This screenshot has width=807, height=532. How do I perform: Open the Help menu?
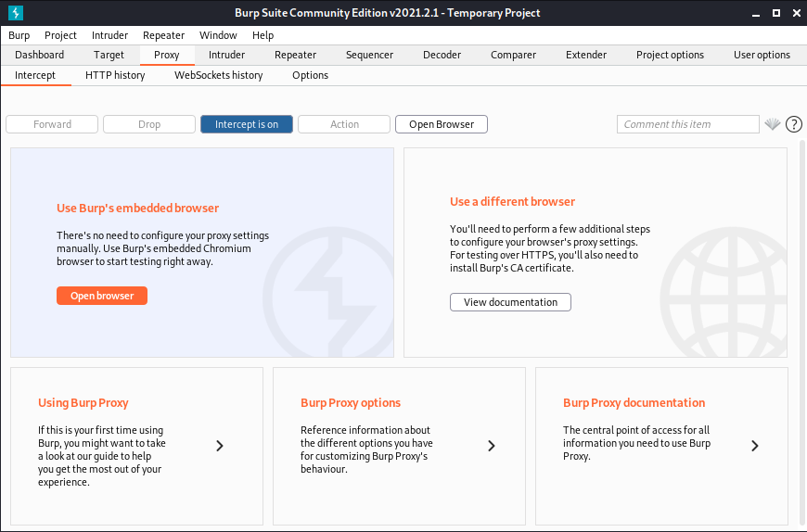click(x=263, y=35)
